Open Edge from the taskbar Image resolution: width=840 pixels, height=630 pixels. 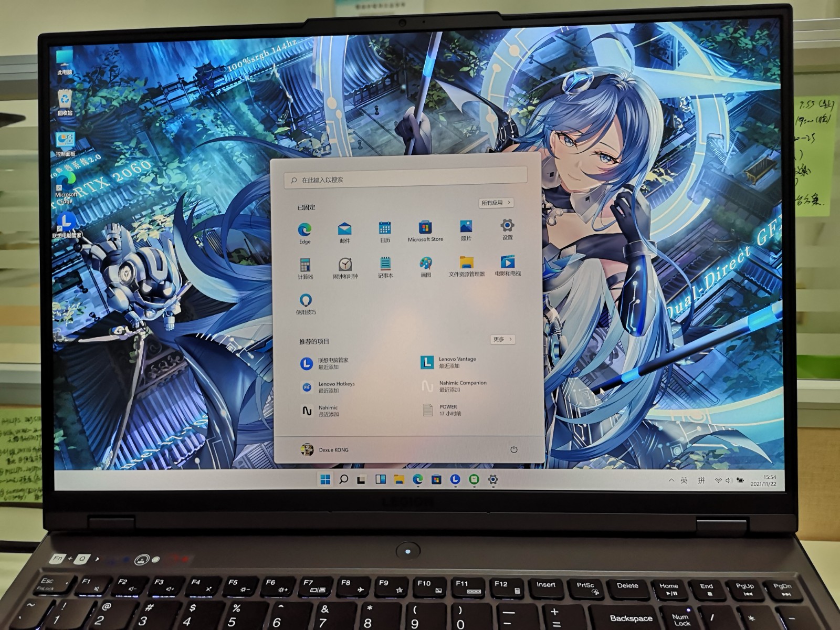click(x=417, y=479)
